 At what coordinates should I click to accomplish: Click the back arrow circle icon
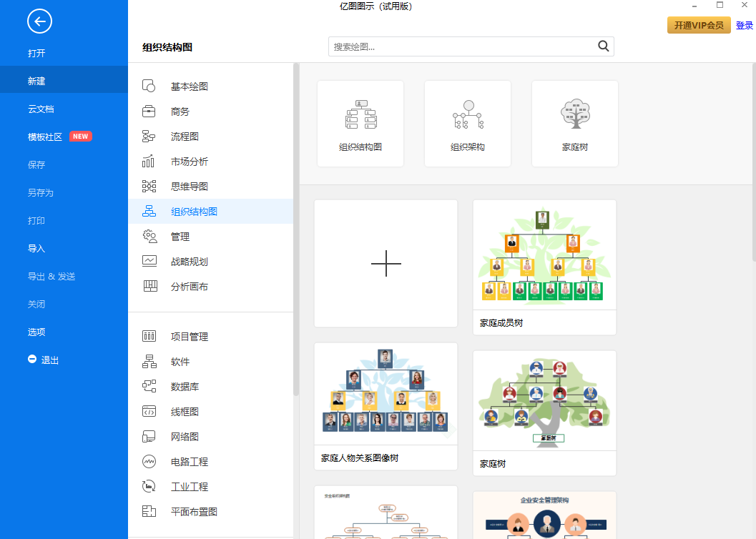(x=39, y=21)
